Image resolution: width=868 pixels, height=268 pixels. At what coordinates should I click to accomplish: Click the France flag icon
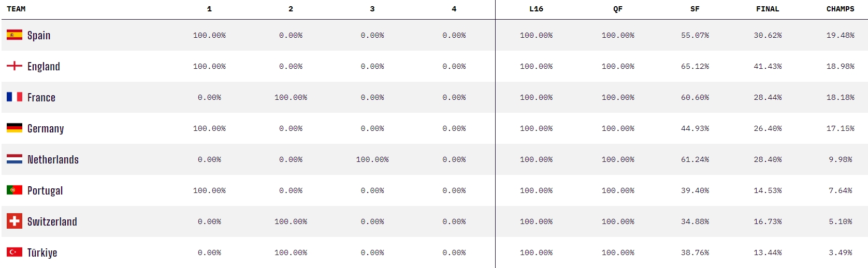pyautogui.click(x=15, y=97)
